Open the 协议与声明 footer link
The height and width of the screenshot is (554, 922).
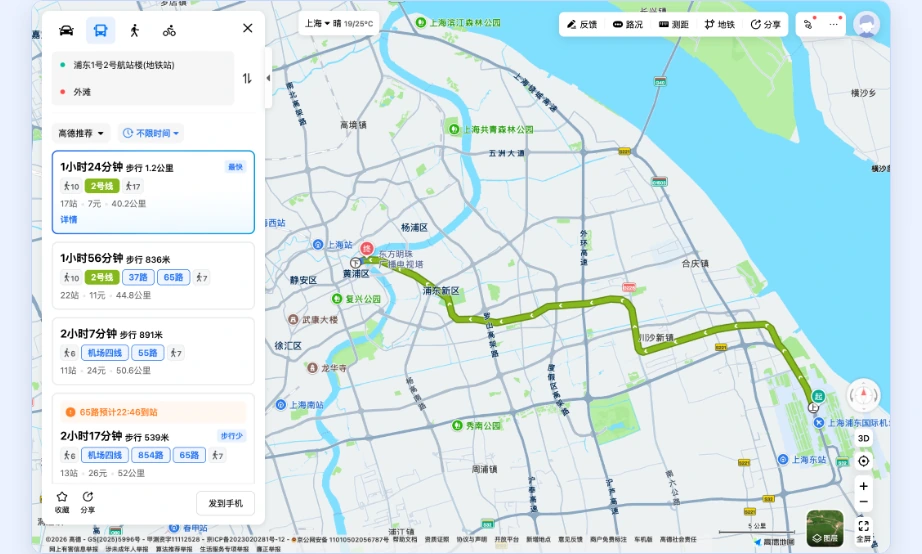(472, 539)
